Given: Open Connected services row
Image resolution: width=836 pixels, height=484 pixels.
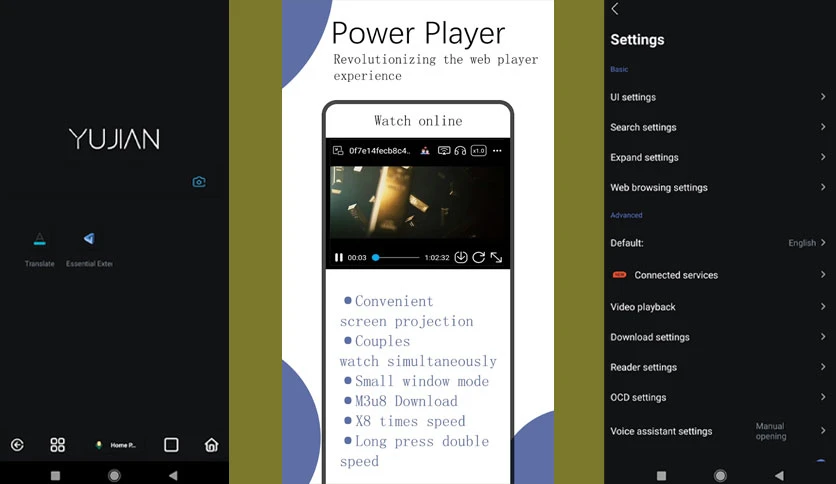Looking at the screenshot, I should click(718, 275).
